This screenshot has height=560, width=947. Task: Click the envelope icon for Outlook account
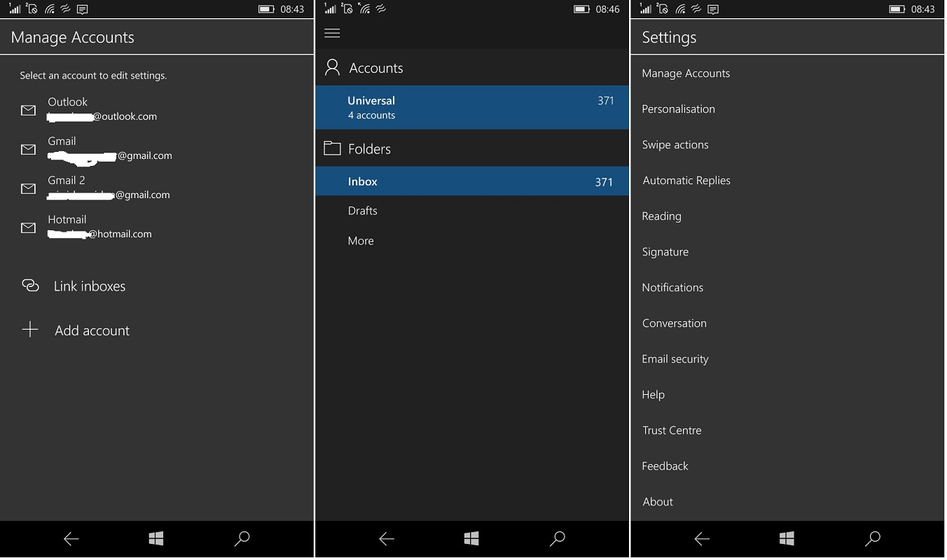point(28,110)
